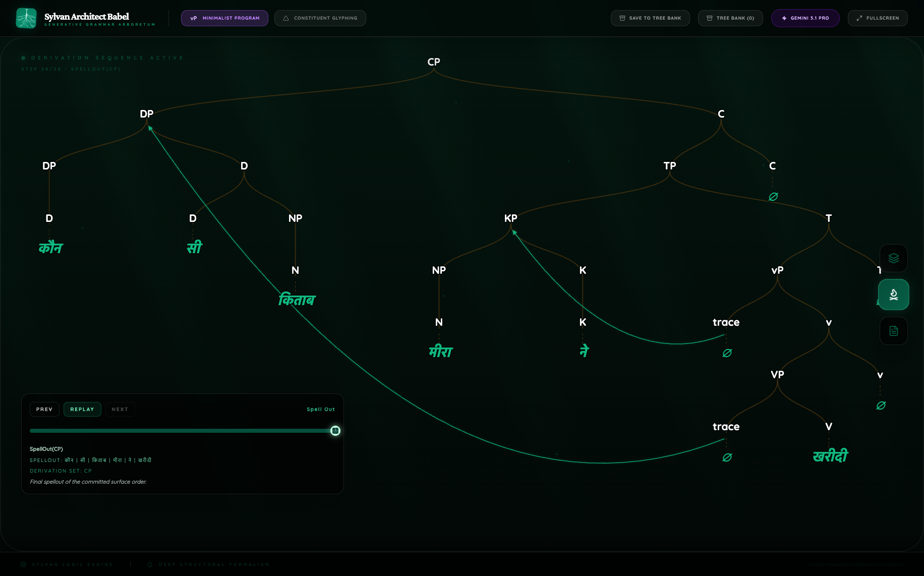Step back with the PREV button
This screenshot has height=576, width=924.
[x=44, y=410]
